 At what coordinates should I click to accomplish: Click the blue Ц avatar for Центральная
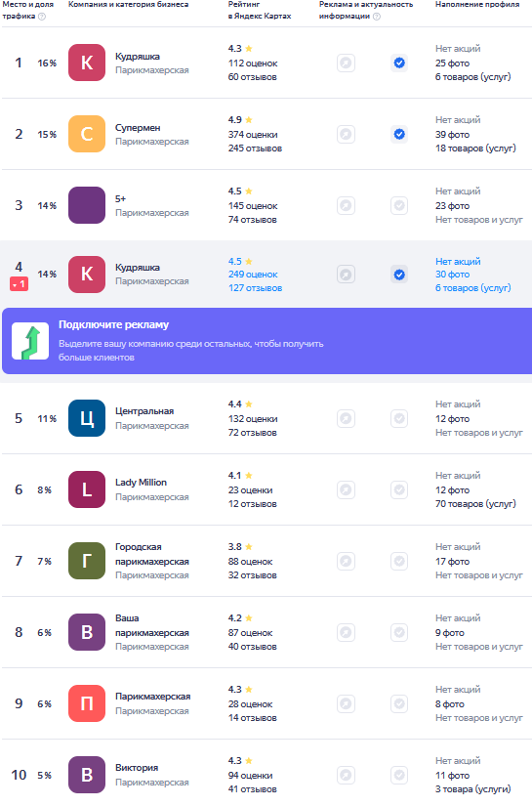[x=87, y=418]
